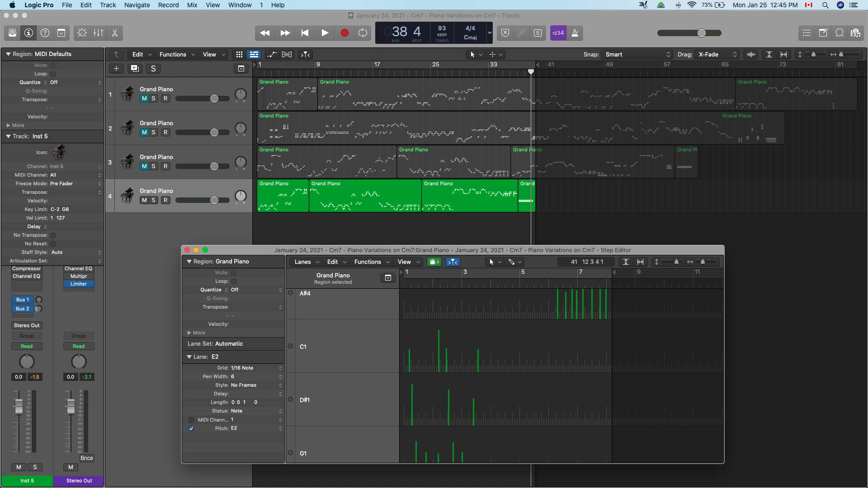Viewport: 868px width, 488px height.
Task: Open the Drag X-Fade dropdown
Action: pos(717,54)
